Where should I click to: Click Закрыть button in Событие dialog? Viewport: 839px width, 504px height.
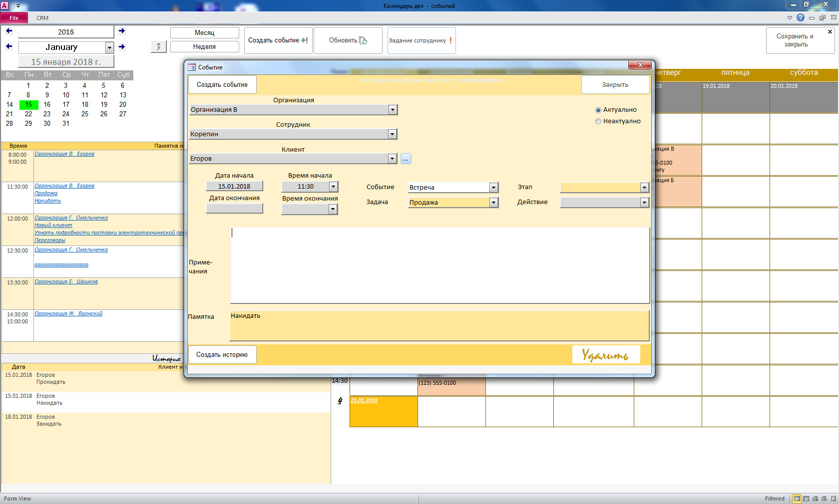pos(615,85)
